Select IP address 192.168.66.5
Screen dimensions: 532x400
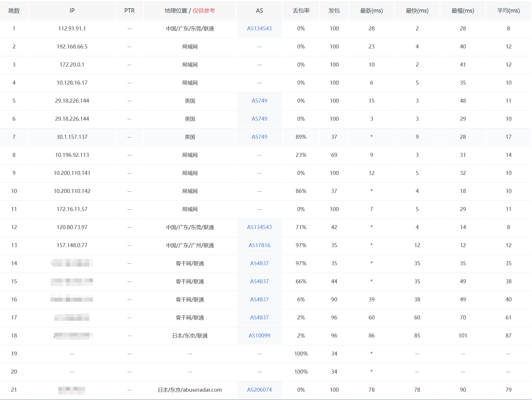pos(72,46)
